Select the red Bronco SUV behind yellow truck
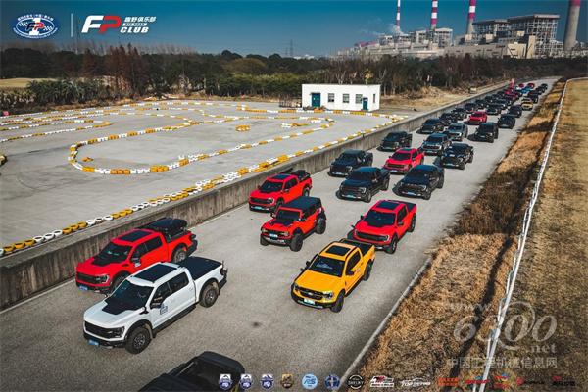 [x=293, y=220]
